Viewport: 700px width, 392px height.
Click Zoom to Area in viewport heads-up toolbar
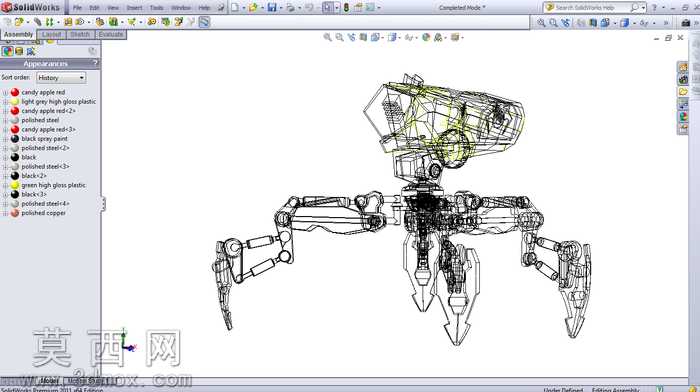coord(339,38)
